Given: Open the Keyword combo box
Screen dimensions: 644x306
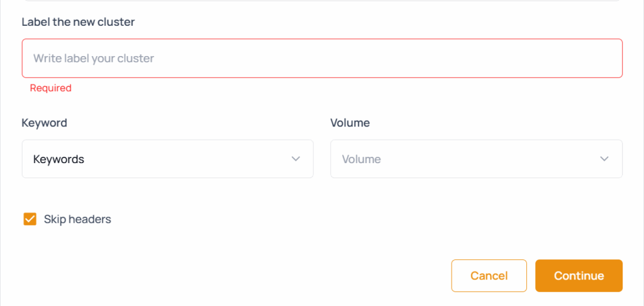Looking at the screenshot, I should pyautogui.click(x=167, y=159).
